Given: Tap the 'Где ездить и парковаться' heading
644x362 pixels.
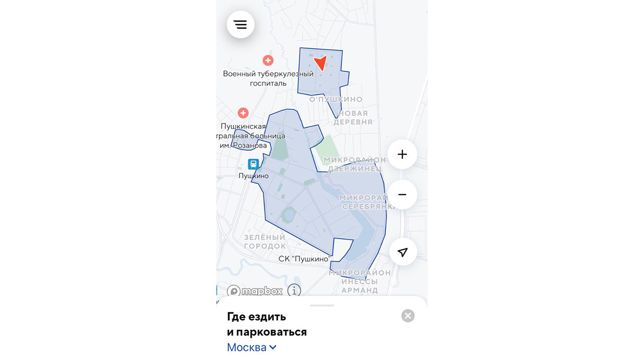Looking at the screenshot, I should click(x=267, y=324).
